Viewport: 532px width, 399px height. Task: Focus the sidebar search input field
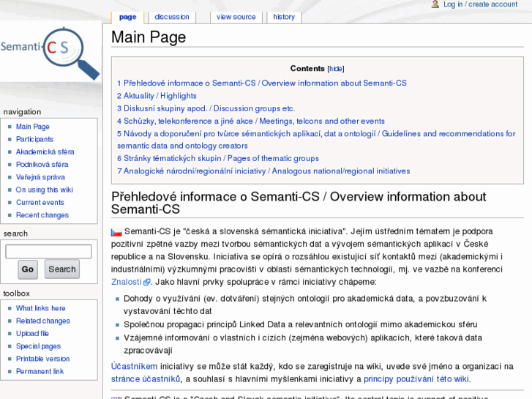point(48,252)
